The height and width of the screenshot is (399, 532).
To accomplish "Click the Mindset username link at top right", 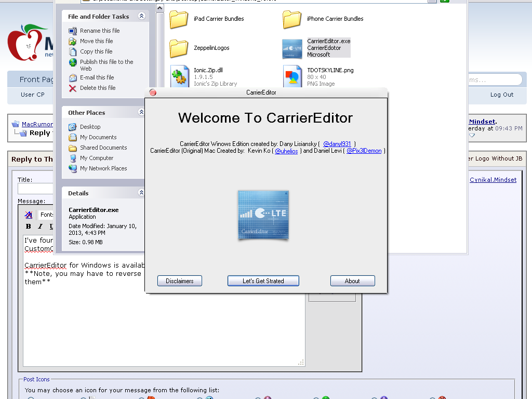I will click(x=482, y=122).
